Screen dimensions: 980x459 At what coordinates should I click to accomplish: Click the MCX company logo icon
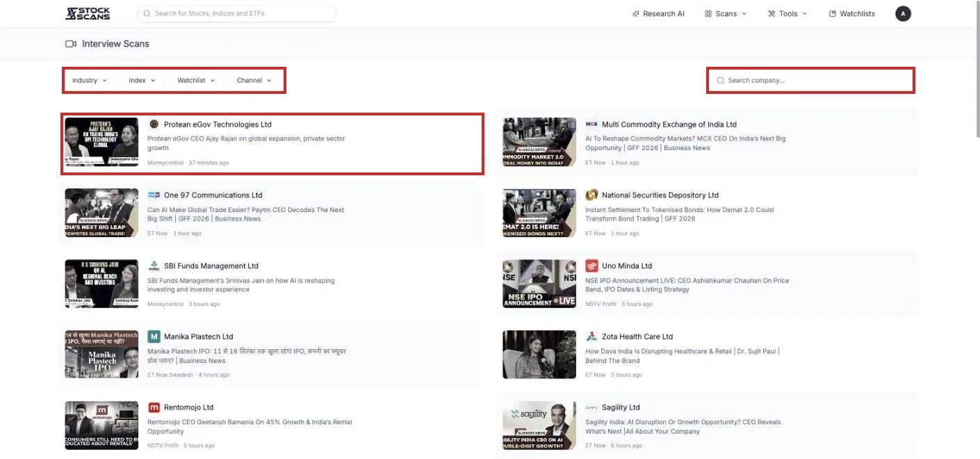tap(591, 124)
